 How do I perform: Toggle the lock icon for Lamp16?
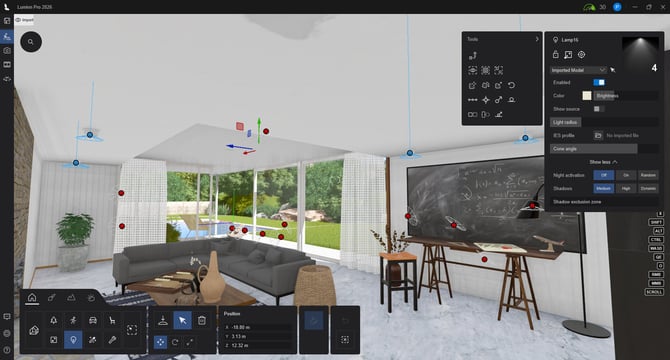(x=555, y=54)
